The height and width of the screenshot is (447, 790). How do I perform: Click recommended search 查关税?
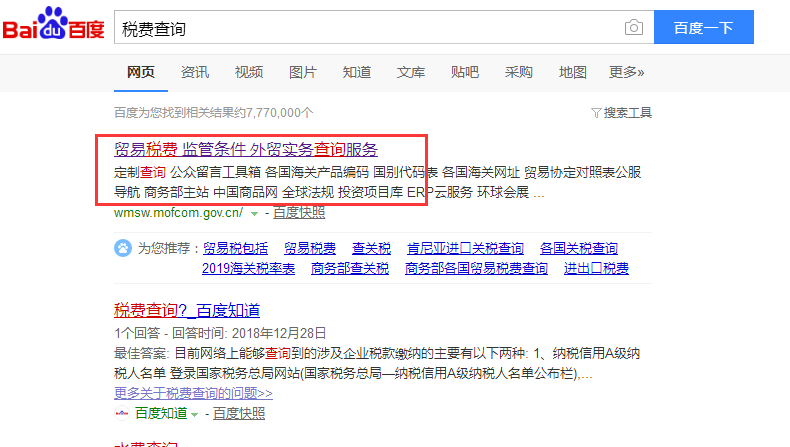coord(371,248)
